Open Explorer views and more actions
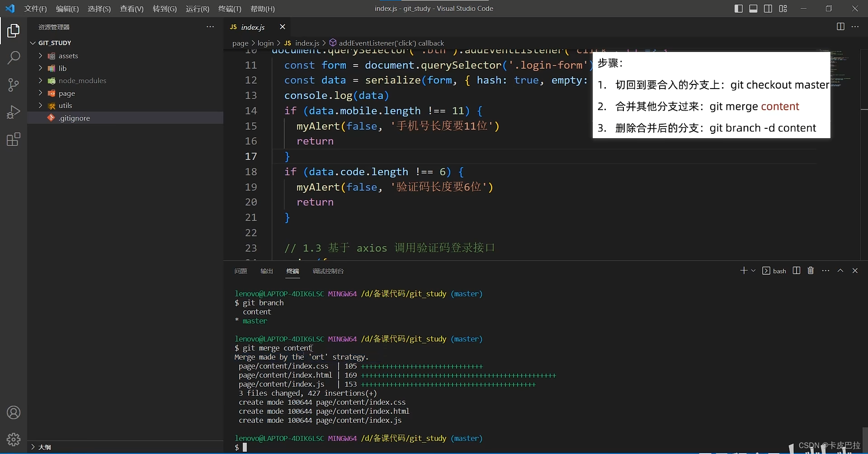Viewport: 868px width, 454px height. tap(210, 27)
